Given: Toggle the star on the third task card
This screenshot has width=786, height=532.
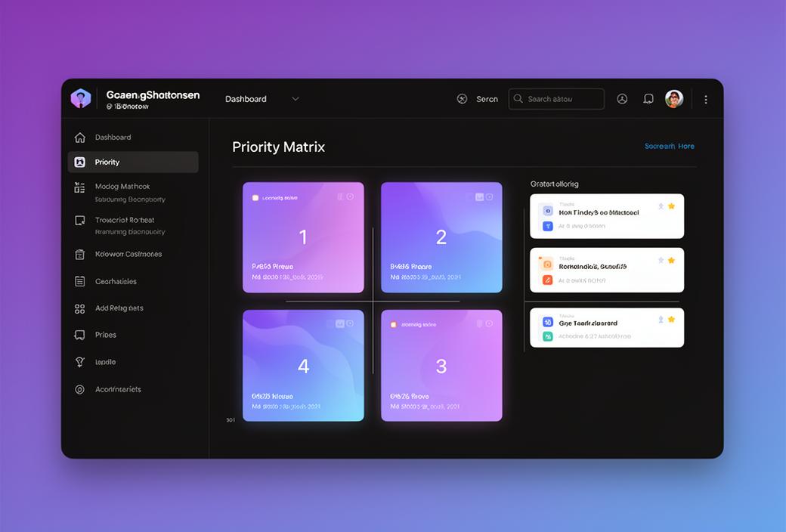Looking at the screenshot, I should pos(671,320).
